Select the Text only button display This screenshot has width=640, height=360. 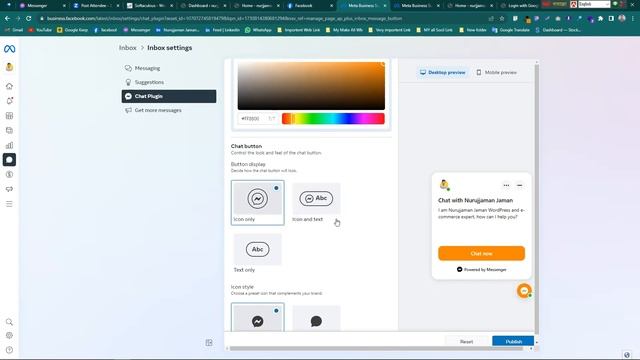258,253
